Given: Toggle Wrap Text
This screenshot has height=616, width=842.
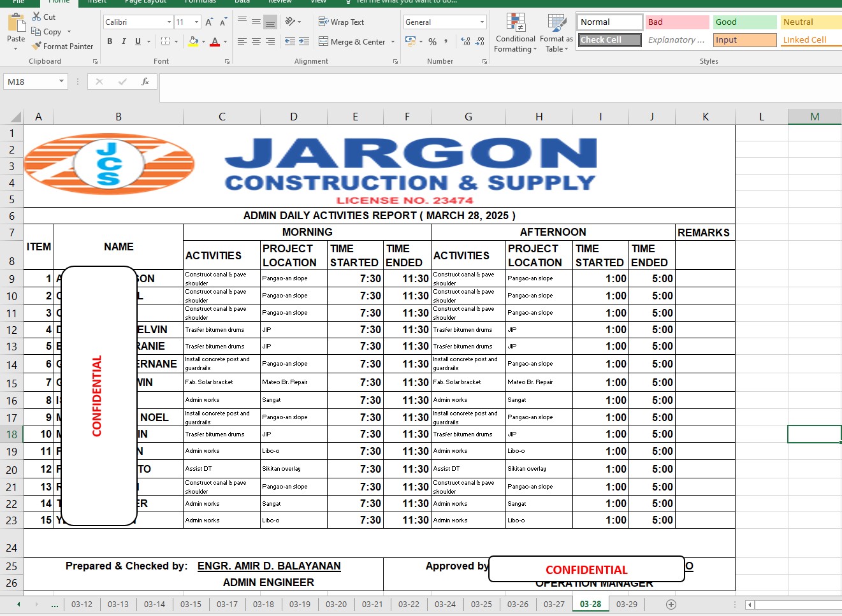Looking at the screenshot, I should tap(341, 22).
